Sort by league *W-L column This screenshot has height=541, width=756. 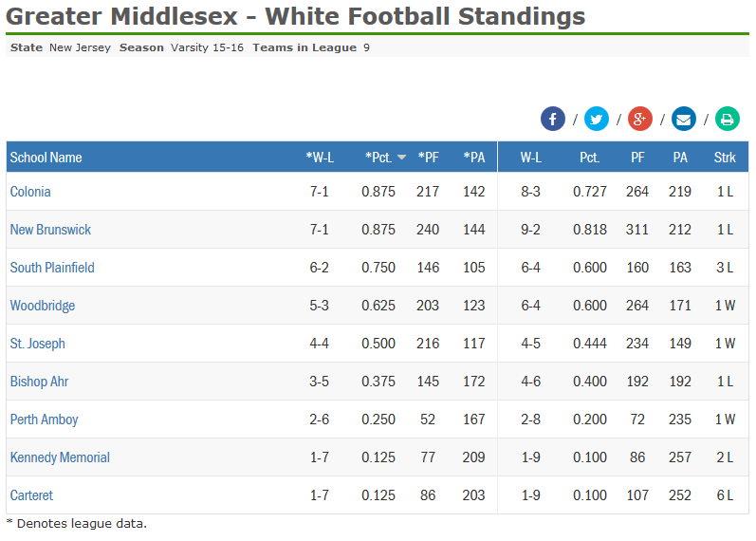320,158
